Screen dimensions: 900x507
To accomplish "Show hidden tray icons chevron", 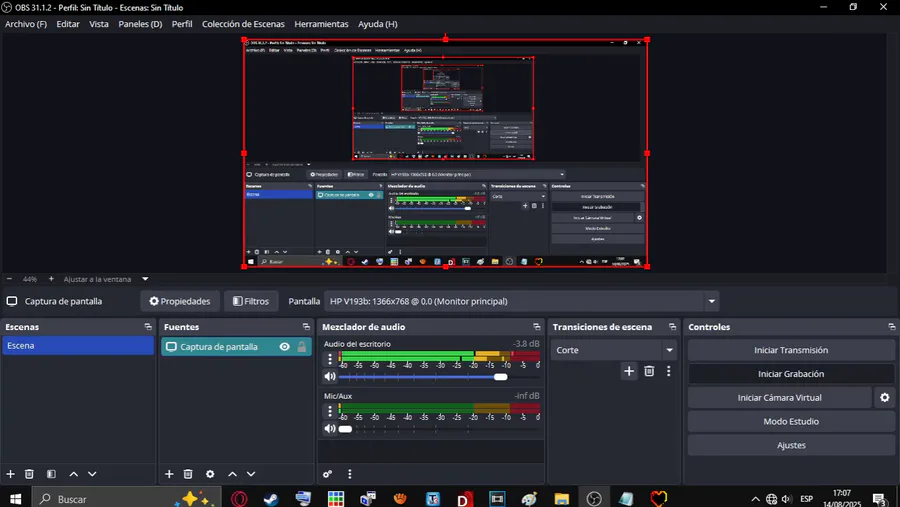I will tap(755, 498).
